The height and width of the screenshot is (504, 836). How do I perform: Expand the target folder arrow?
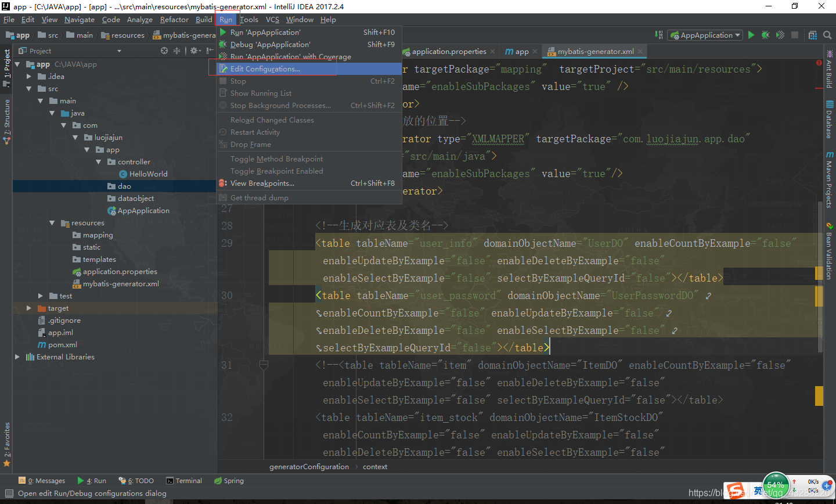(29, 308)
